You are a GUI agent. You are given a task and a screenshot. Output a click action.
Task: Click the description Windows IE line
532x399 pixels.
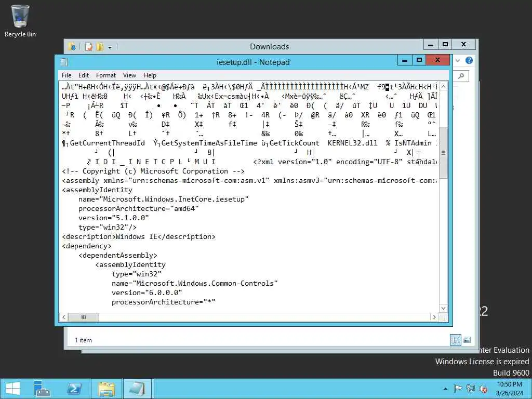[x=138, y=236]
